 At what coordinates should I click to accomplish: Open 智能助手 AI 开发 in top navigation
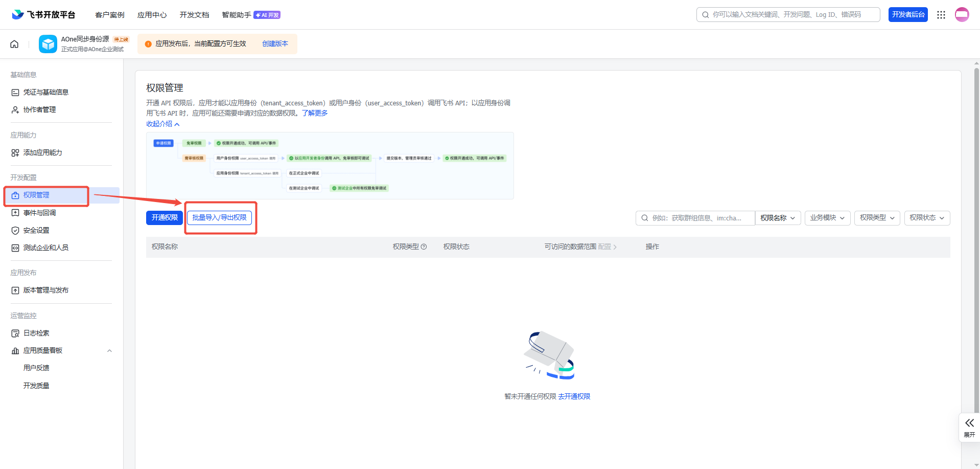pyautogui.click(x=251, y=15)
